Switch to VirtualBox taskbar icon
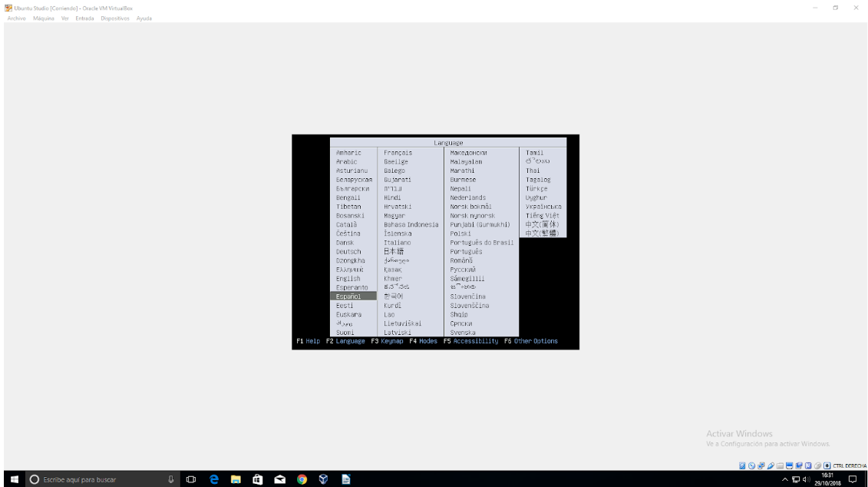Image resolution: width=868 pixels, height=487 pixels. click(324, 479)
